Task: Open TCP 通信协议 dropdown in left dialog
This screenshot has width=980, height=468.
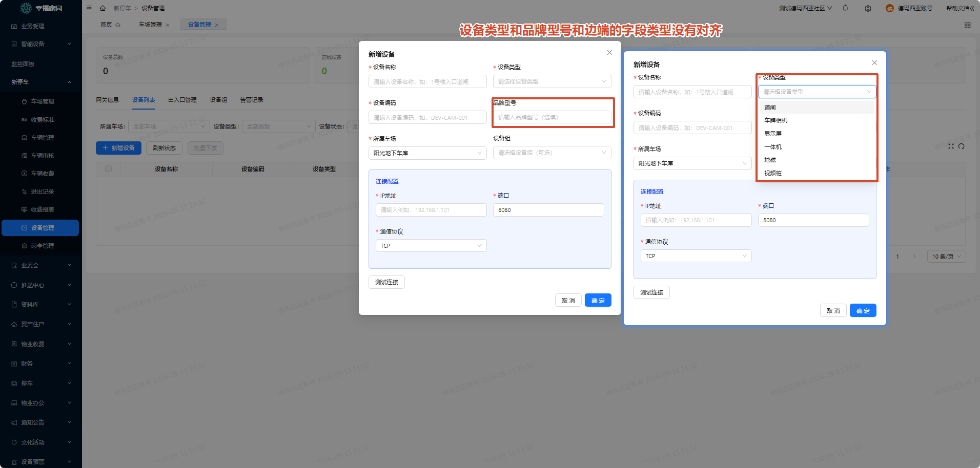Action: pos(431,246)
